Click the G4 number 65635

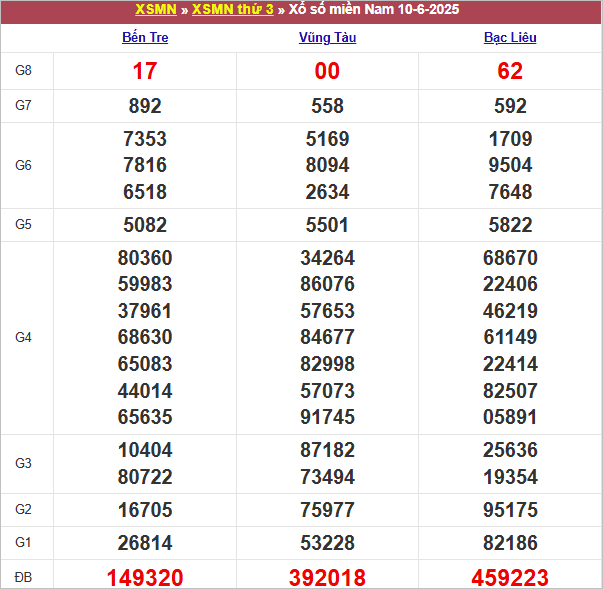pyautogui.click(x=145, y=417)
